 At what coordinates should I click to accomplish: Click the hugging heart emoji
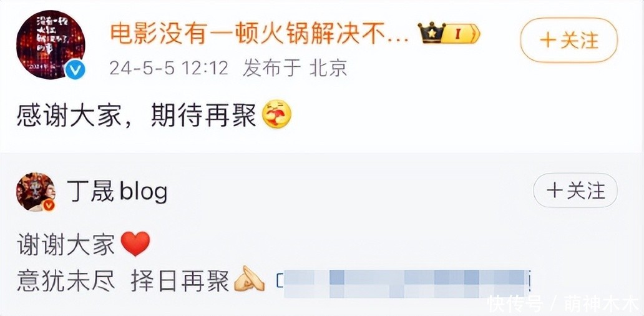pos(276,114)
